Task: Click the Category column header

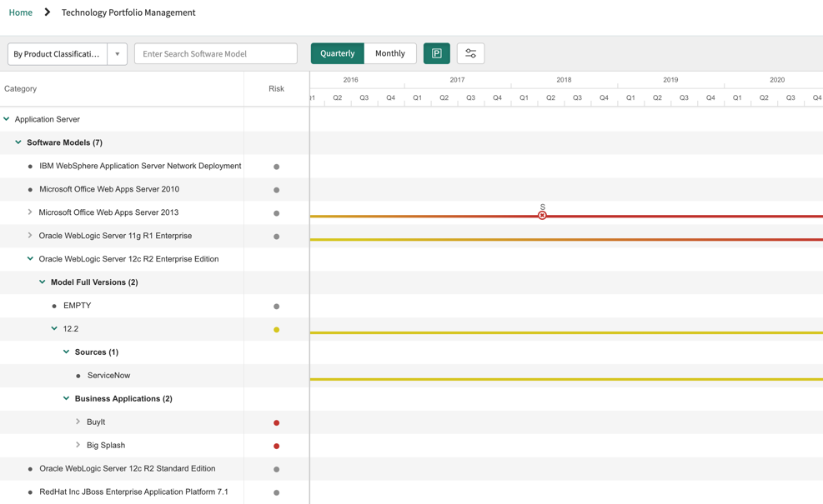Action: (21, 88)
